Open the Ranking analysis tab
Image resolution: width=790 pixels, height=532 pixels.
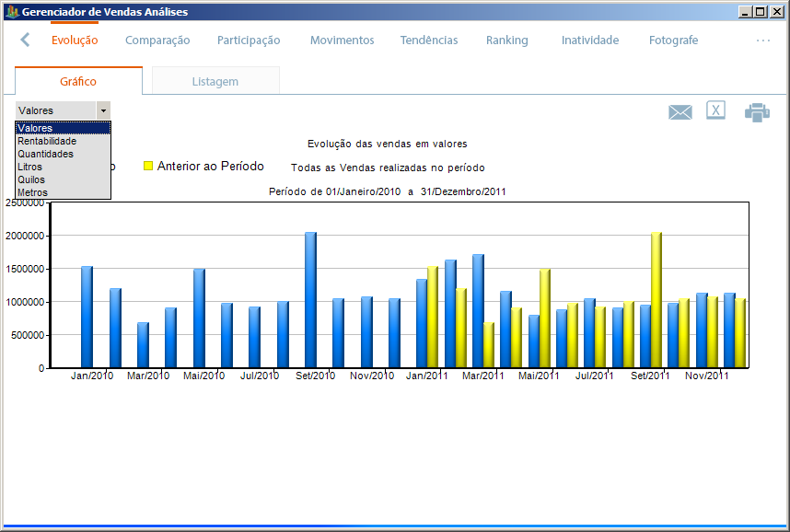click(x=506, y=40)
